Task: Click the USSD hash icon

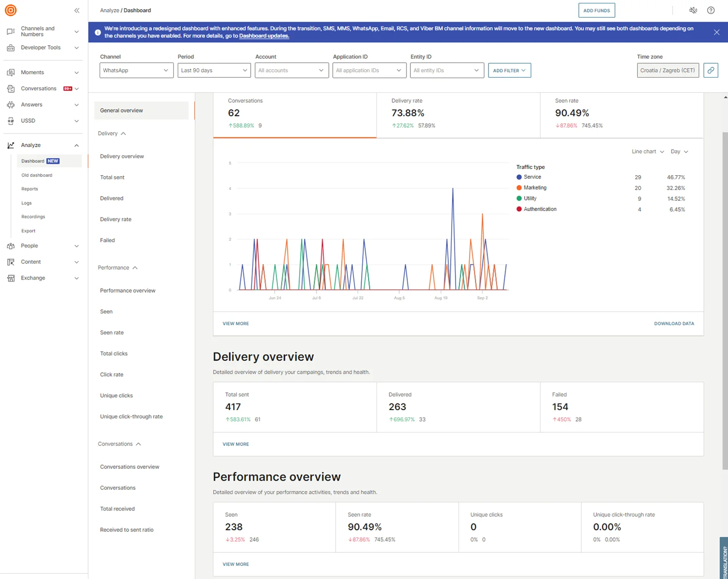Action: click(11, 120)
